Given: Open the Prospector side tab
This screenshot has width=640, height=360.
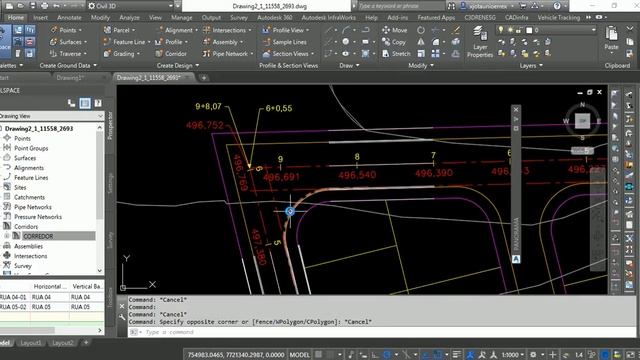Looking at the screenshot, I should tap(109, 126).
